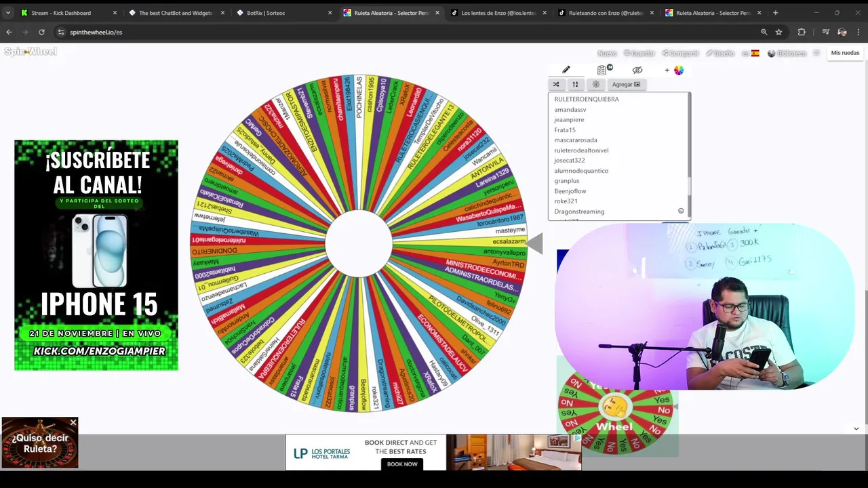868x488 pixels.
Task: Open the language selector with Spanish flag
Action: [x=751, y=53]
